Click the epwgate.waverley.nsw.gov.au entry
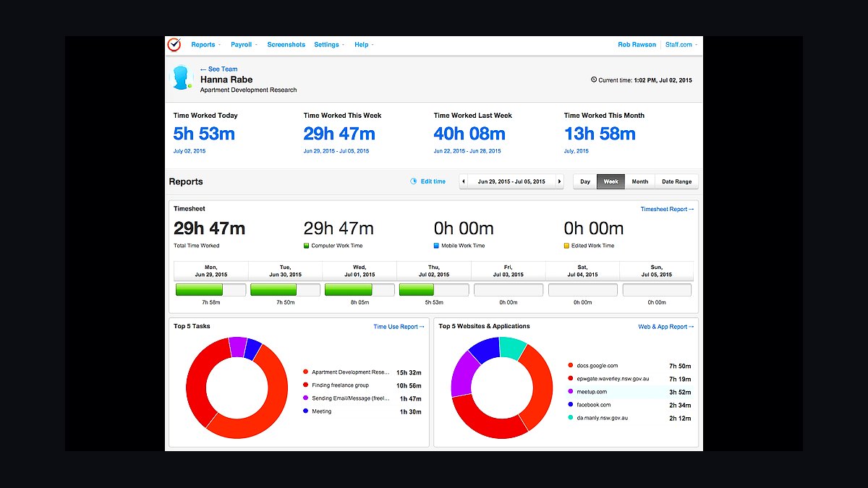The height and width of the screenshot is (488, 868). pyautogui.click(x=613, y=379)
